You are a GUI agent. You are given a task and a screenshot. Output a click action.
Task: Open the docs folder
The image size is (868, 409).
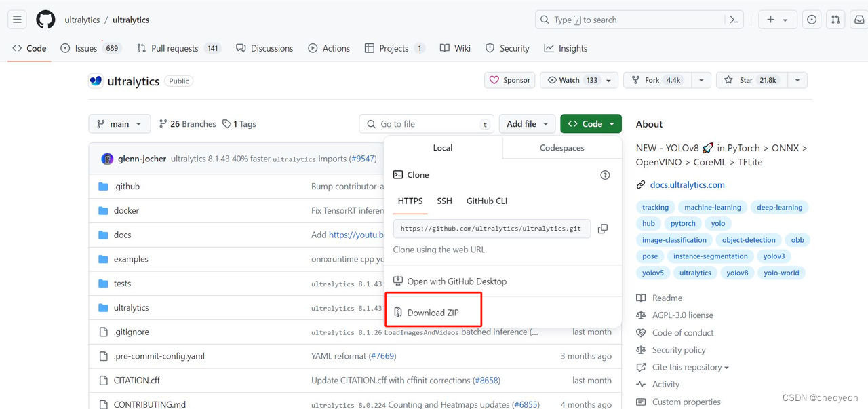(x=122, y=235)
